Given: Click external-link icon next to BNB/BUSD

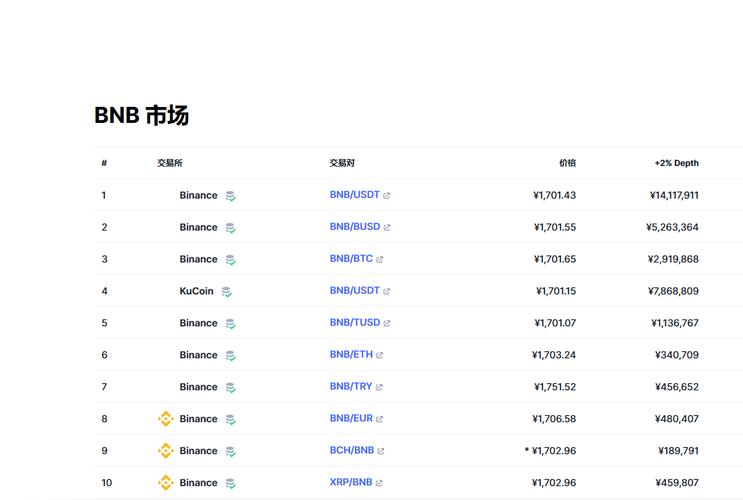Looking at the screenshot, I should (387, 227).
